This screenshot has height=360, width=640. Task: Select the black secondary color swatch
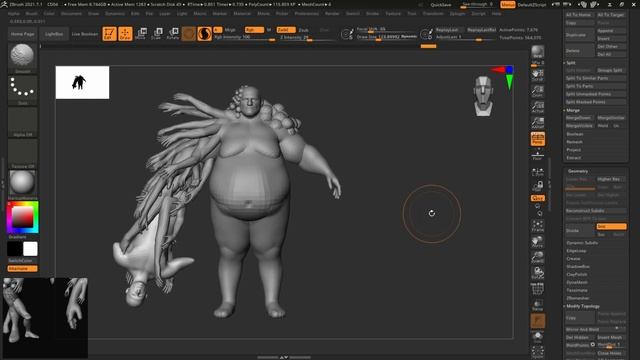pos(15,249)
